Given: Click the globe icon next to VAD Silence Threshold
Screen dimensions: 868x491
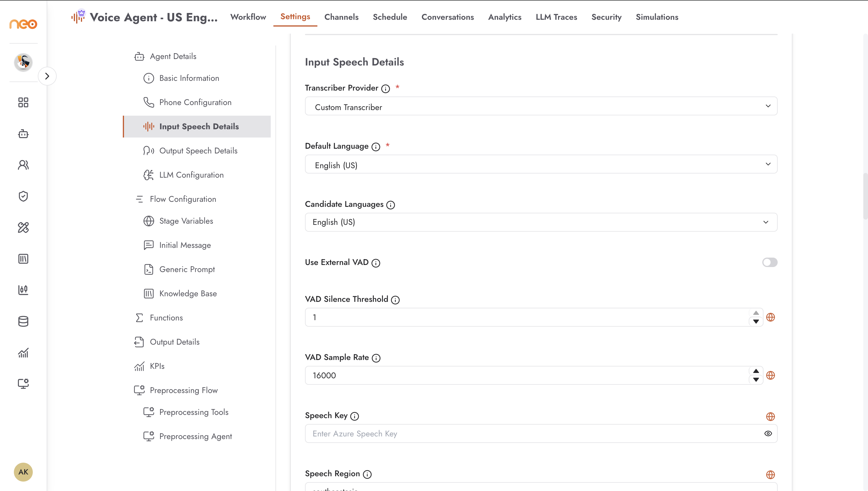Looking at the screenshot, I should (x=770, y=317).
